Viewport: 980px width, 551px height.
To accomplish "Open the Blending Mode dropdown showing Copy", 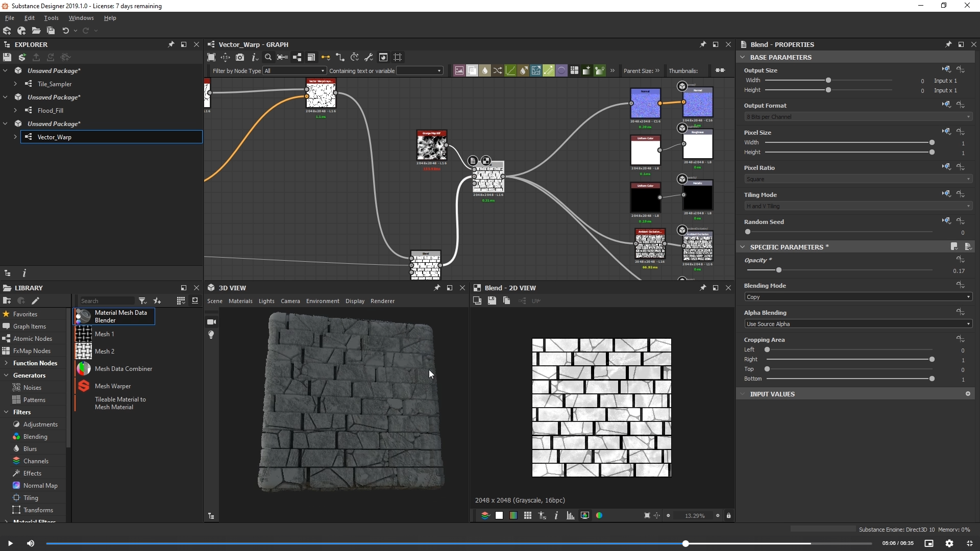I will [x=857, y=297].
